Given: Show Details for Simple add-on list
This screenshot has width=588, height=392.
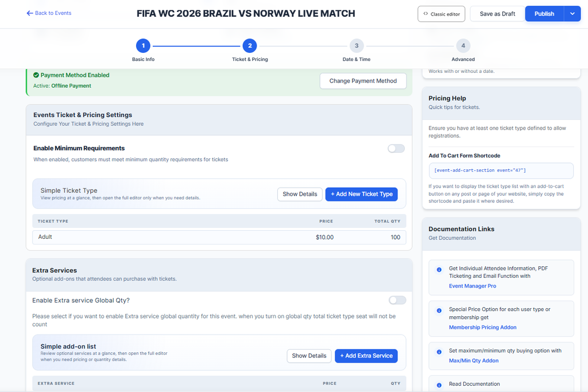Looking at the screenshot, I should (309, 356).
